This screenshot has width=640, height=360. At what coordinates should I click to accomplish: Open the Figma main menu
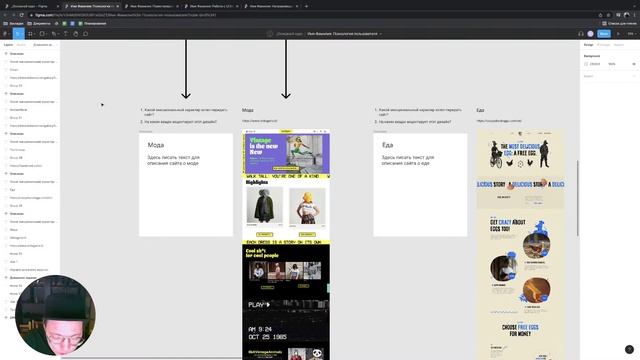tap(6, 34)
